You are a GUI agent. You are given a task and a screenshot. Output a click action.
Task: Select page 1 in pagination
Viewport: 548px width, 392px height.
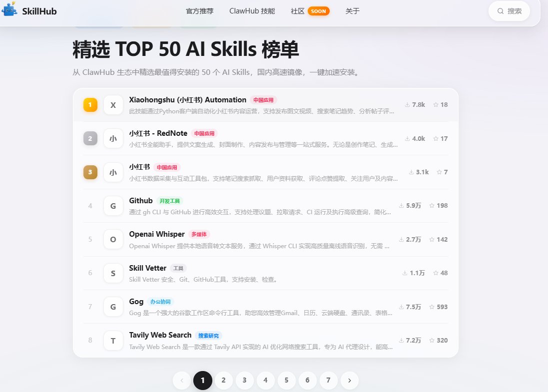click(203, 381)
